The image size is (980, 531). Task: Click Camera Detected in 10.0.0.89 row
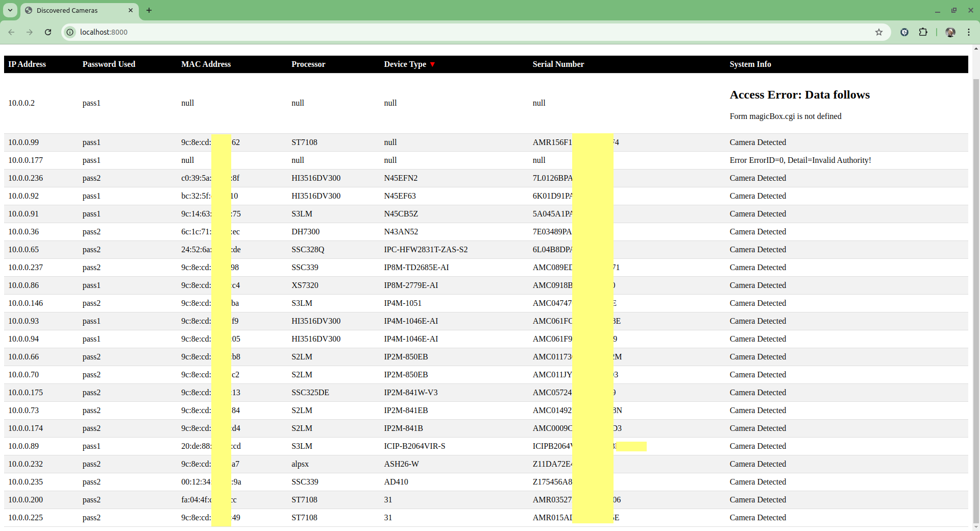(757, 446)
